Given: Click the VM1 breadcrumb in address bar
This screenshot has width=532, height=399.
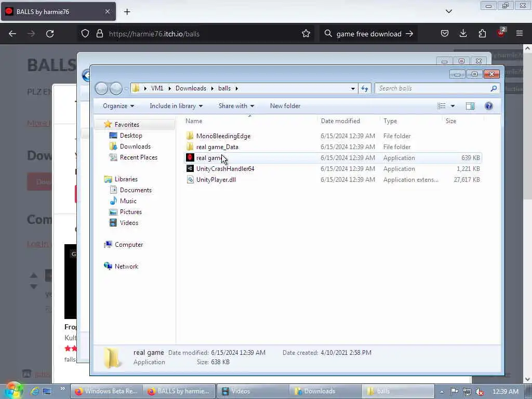Looking at the screenshot, I should click(x=157, y=88).
